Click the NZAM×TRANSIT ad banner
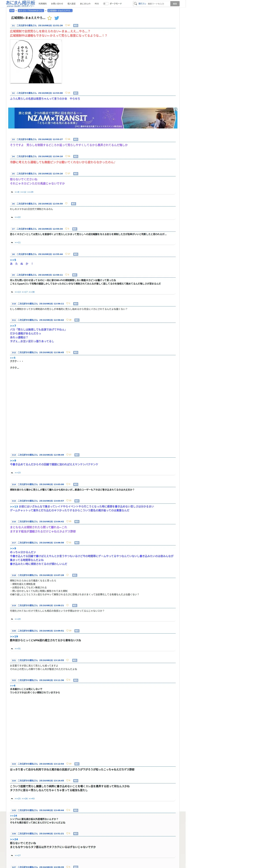Screen dimensions: 262x868 (93, 118)
